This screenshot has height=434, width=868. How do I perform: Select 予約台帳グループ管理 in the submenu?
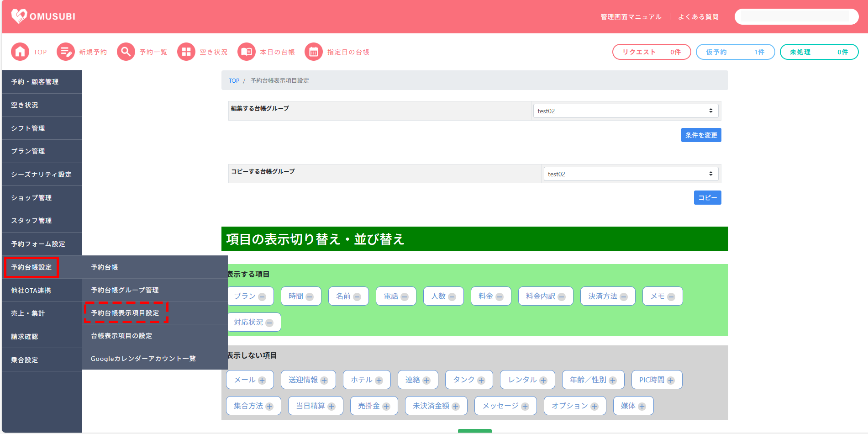tap(125, 290)
